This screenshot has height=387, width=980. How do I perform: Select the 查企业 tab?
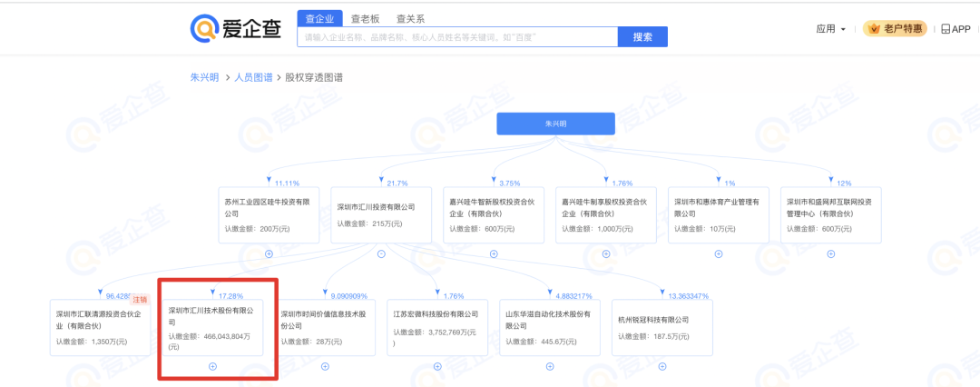[319, 19]
